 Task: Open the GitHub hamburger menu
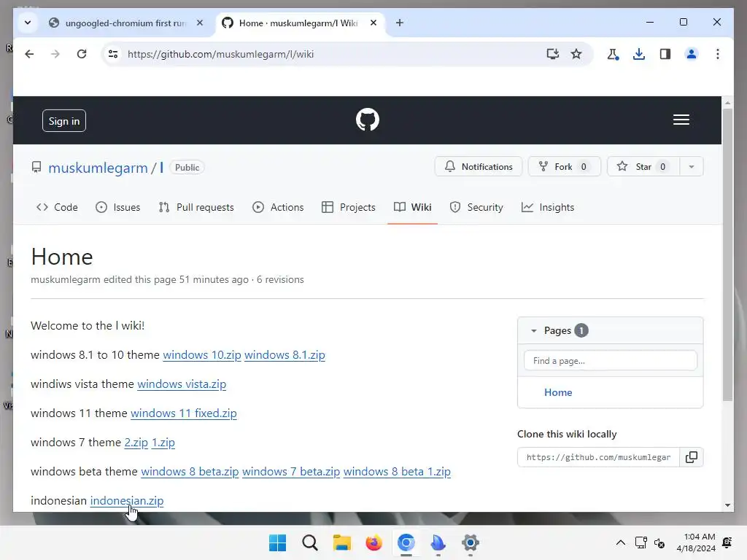pos(681,120)
